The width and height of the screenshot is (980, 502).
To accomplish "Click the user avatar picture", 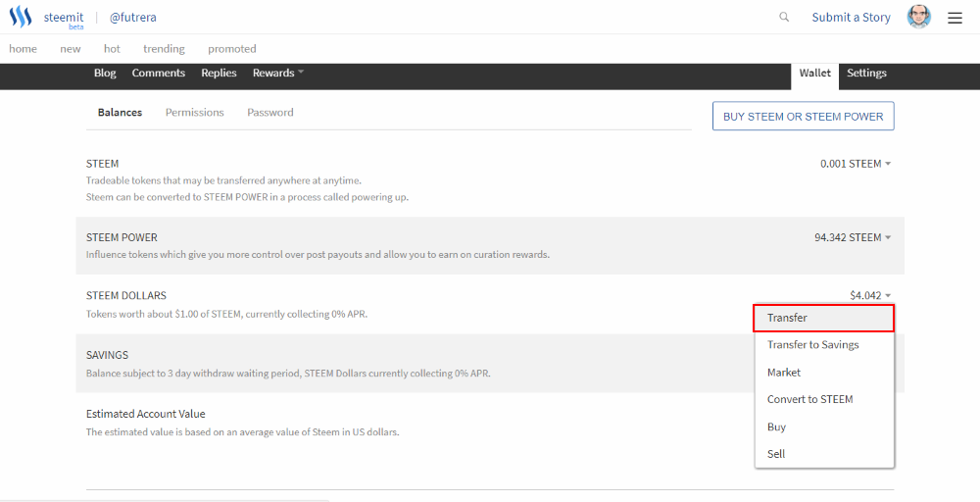I will pos(919,17).
